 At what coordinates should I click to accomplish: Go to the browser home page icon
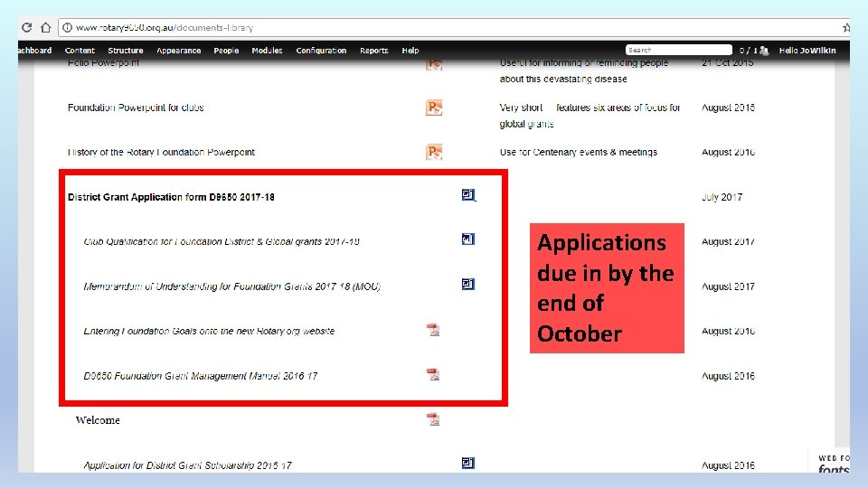tap(46, 27)
